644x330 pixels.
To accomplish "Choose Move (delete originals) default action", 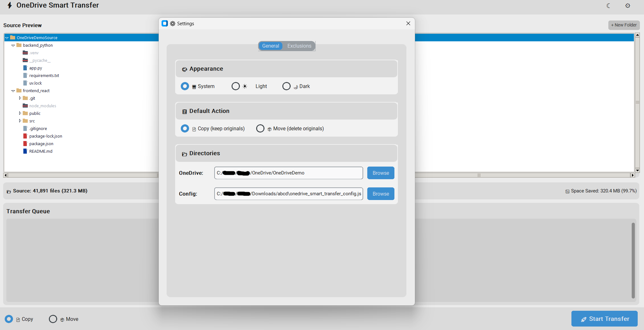I will [260, 128].
